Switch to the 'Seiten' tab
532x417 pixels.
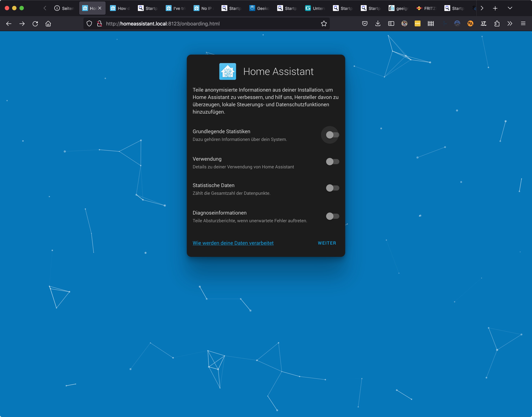pos(65,8)
